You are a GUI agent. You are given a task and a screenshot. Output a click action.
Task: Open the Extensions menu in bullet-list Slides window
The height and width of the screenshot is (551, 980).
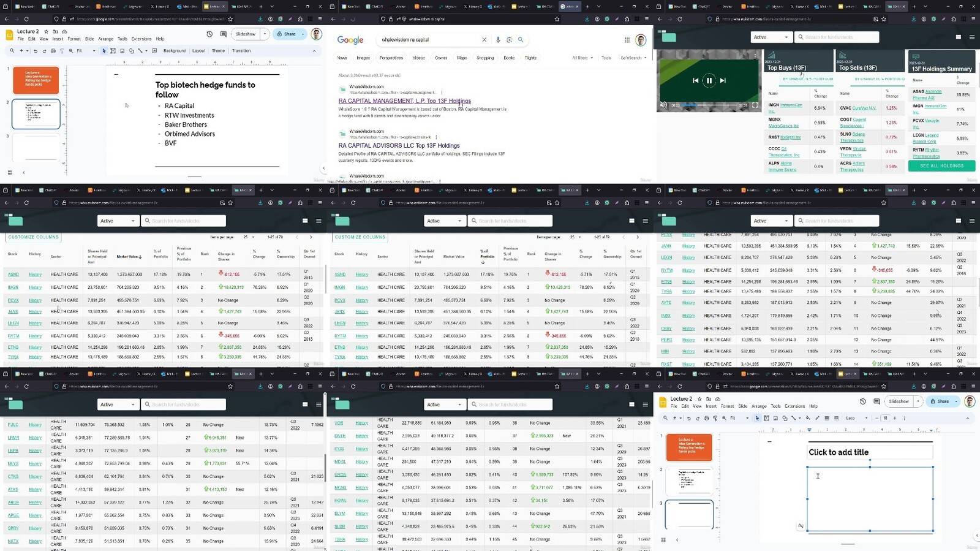click(141, 39)
